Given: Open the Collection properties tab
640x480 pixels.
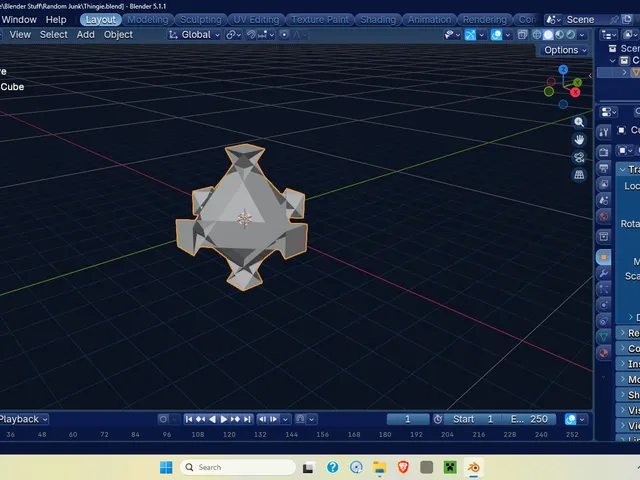Looking at the screenshot, I should [604, 236].
